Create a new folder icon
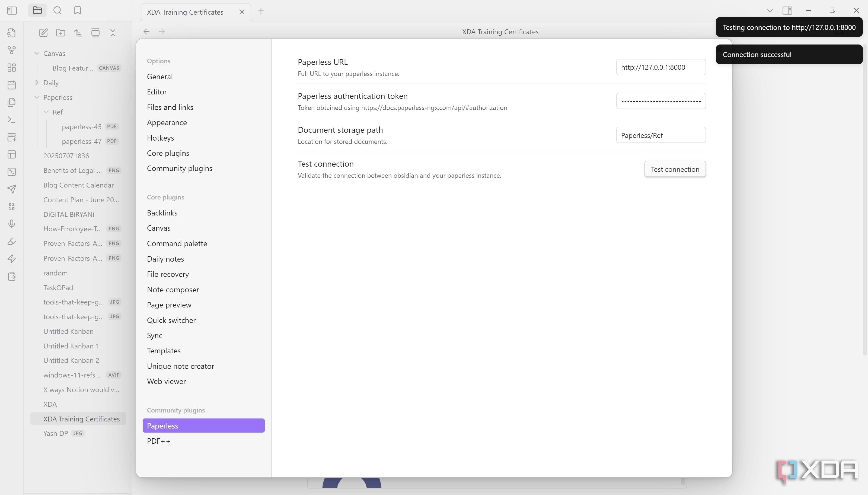The image size is (868, 495). click(x=61, y=33)
